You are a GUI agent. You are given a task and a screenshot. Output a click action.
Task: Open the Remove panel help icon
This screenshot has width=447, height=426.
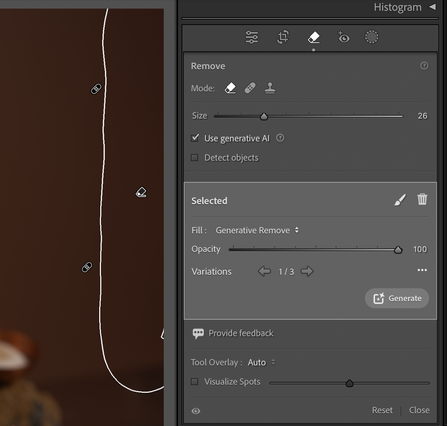424,66
